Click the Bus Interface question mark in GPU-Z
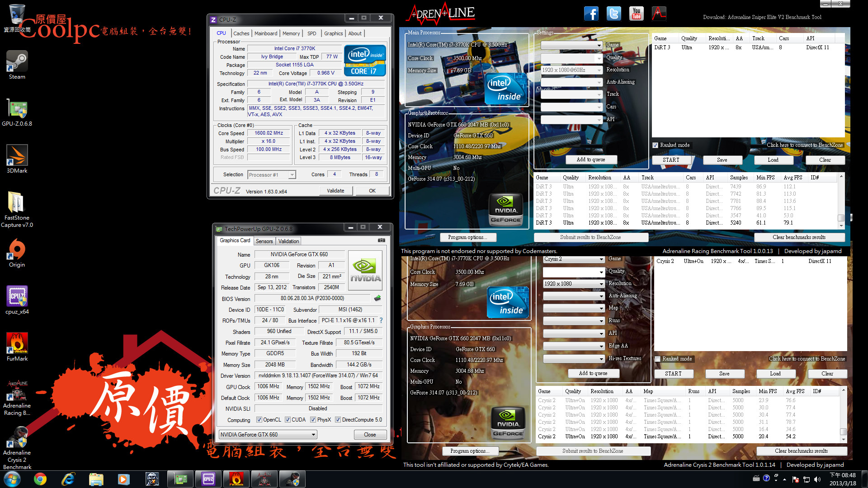This screenshot has width=868, height=488. (381, 320)
